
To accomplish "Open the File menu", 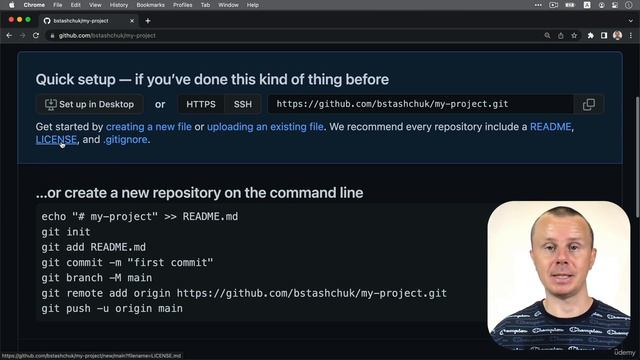I will 58,5.
